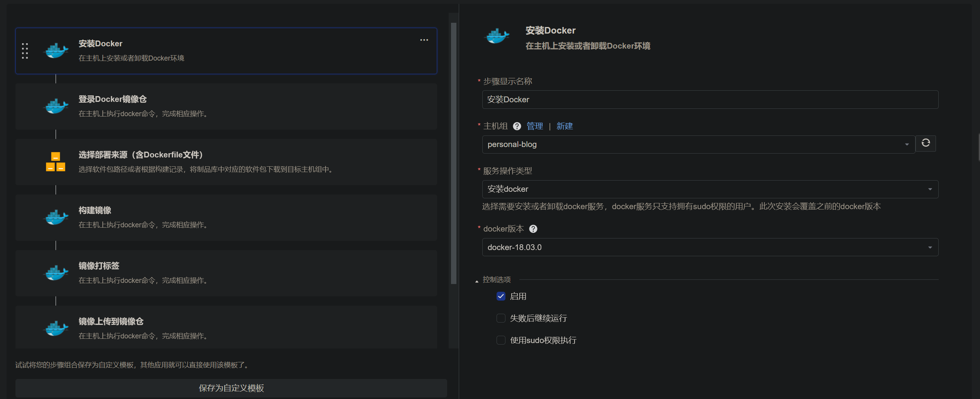The width and height of the screenshot is (980, 399).
Task: Click the Docker whale icon of 镜像打标签 step
Action: click(x=56, y=273)
